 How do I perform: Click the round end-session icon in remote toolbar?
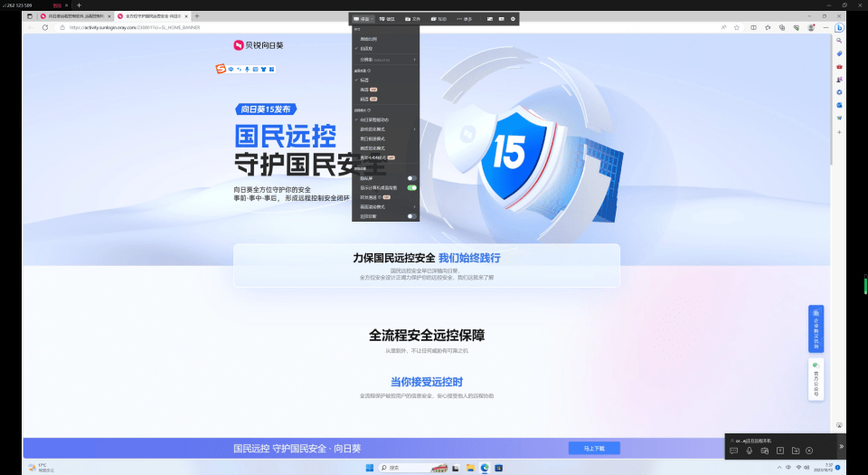click(514, 19)
